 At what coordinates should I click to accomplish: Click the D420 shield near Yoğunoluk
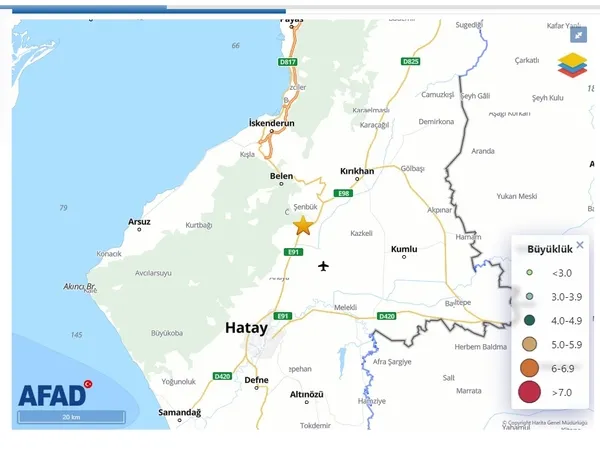(222, 376)
